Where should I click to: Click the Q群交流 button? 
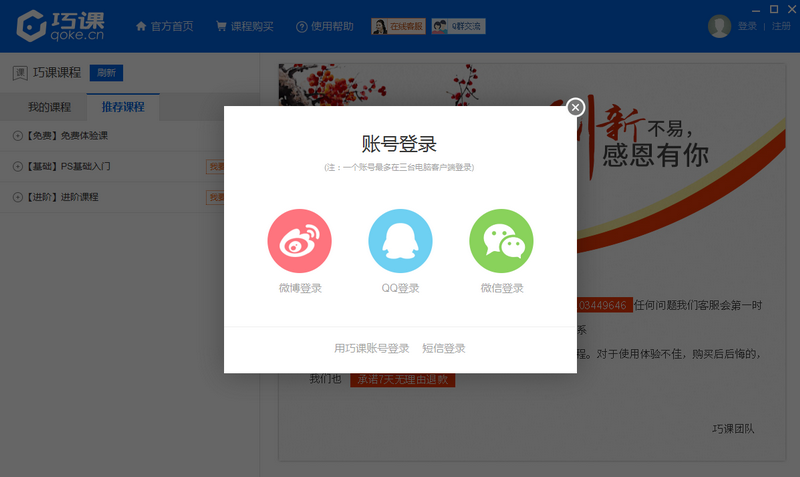tap(458, 26)
